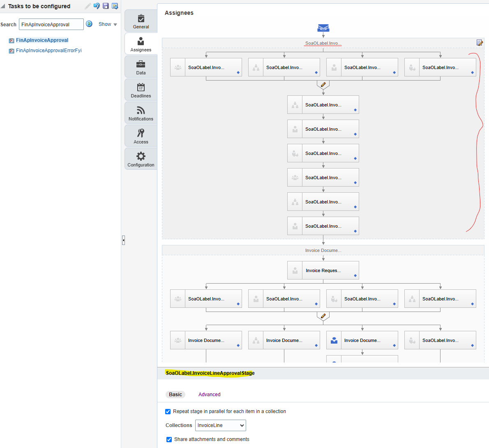Run search with the green arrow button
Screen dimensions: 489x448
[x=89, y=24]
